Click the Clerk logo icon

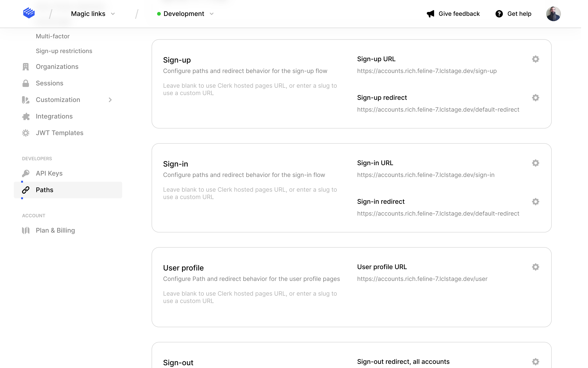point(29,13)
